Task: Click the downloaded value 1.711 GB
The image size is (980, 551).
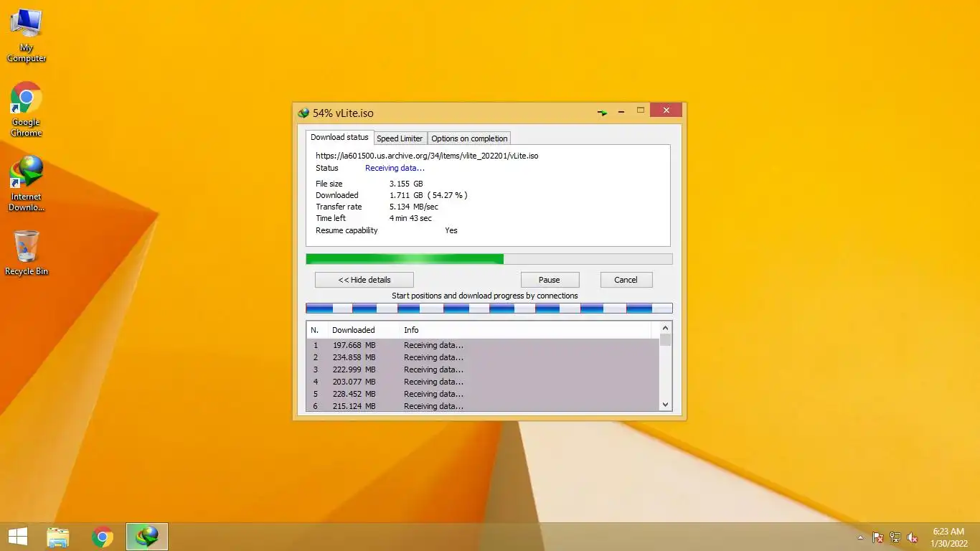Action: [x=406, y=195]
